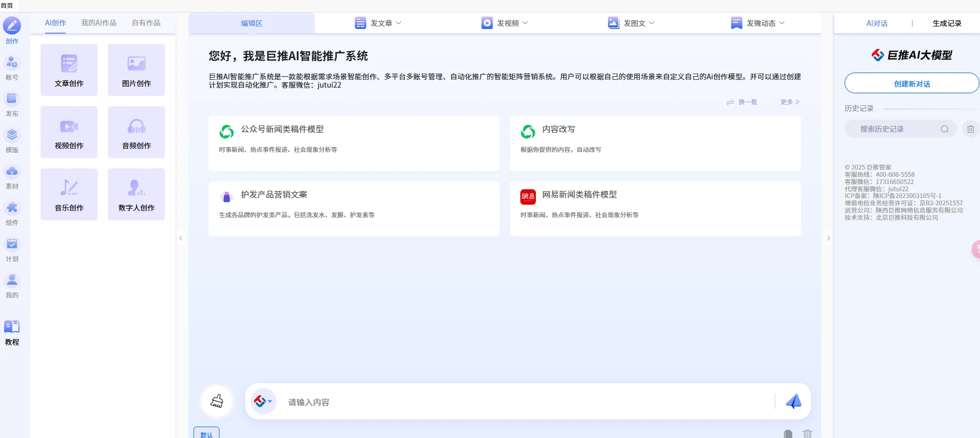
Task: Click the 默认 button below the input
Action: coord(206,433)
